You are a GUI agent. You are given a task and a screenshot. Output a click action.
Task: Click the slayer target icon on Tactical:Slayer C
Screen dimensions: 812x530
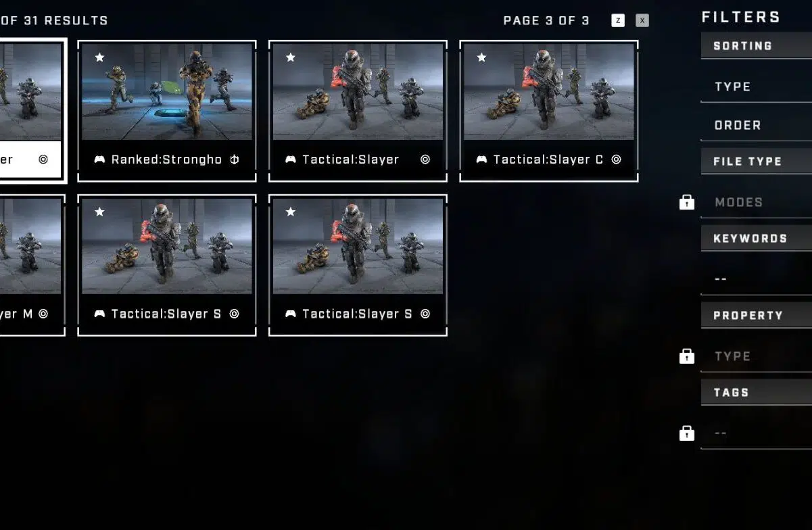617,160
